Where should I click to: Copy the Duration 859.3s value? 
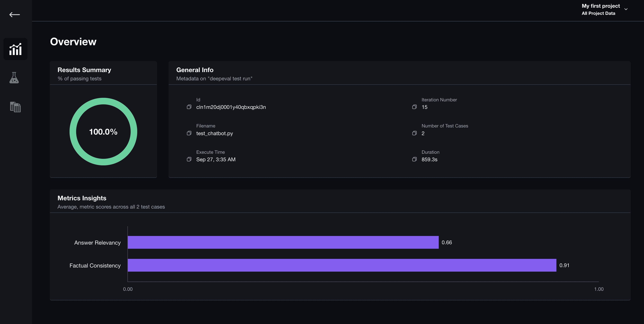414,159
